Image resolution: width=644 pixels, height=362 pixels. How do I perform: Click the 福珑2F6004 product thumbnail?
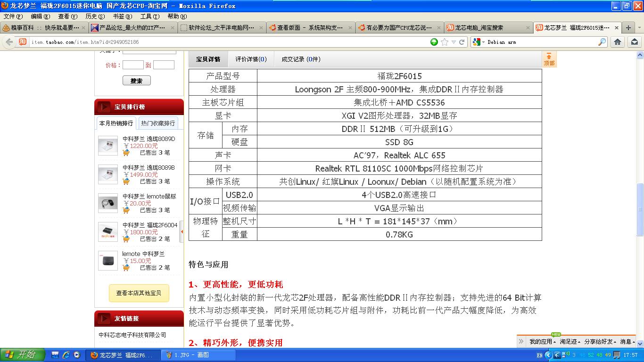[108, 232]
